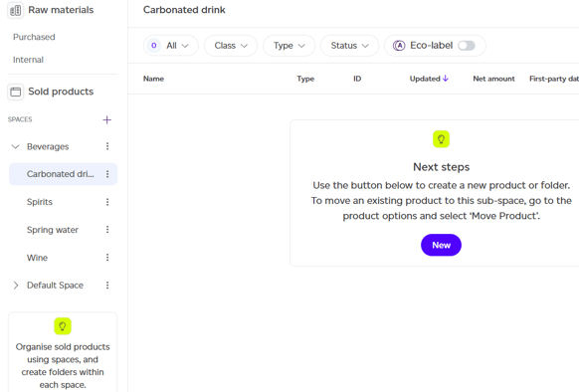
Task: Open the Spirits options menu
Action: click(x=107, y=202)
